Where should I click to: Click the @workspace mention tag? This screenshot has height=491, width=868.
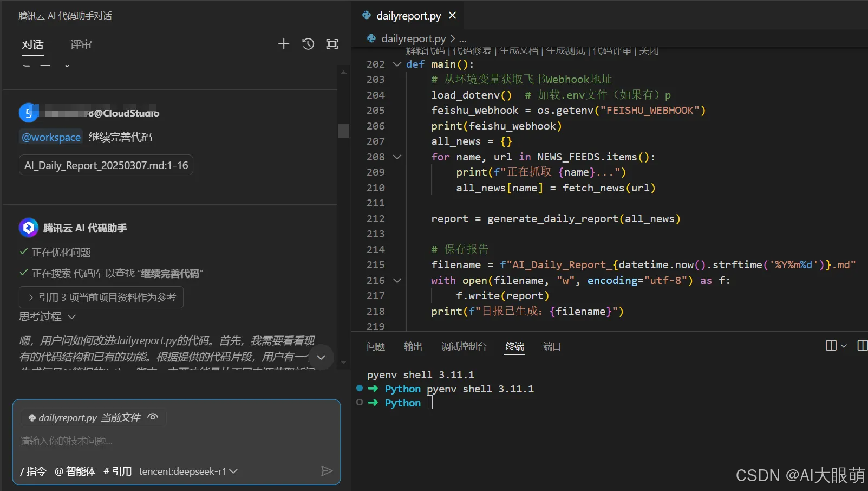(51, 137)
